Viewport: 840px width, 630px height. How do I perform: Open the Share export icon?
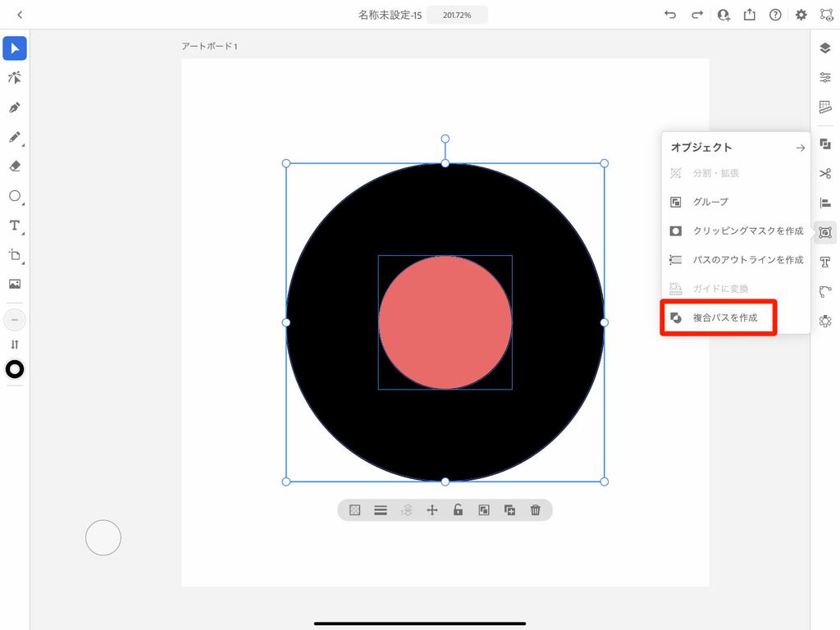[750, 15]
